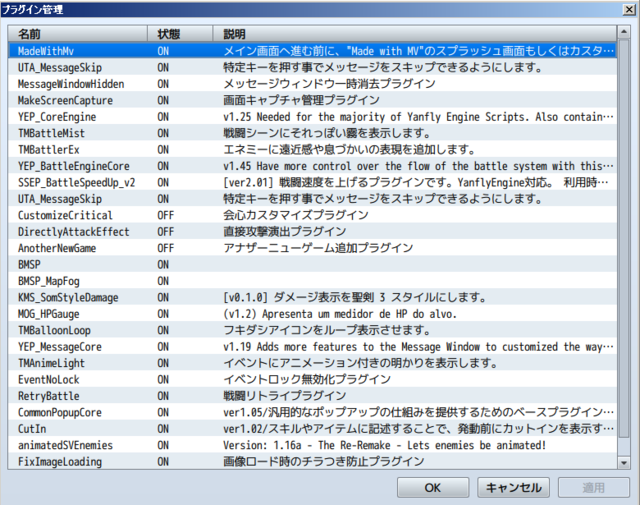Screen dimensions: 640x505
Task: Click the scrollbar down arrow
Action: point(624,463)
